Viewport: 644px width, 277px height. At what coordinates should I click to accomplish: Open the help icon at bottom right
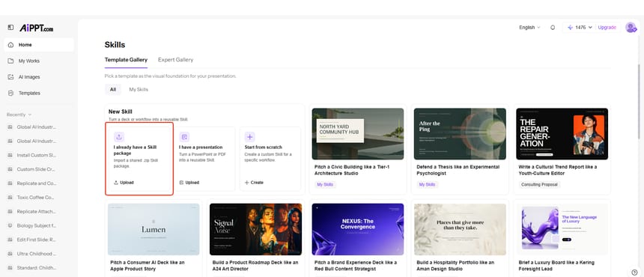coord(634,272)
